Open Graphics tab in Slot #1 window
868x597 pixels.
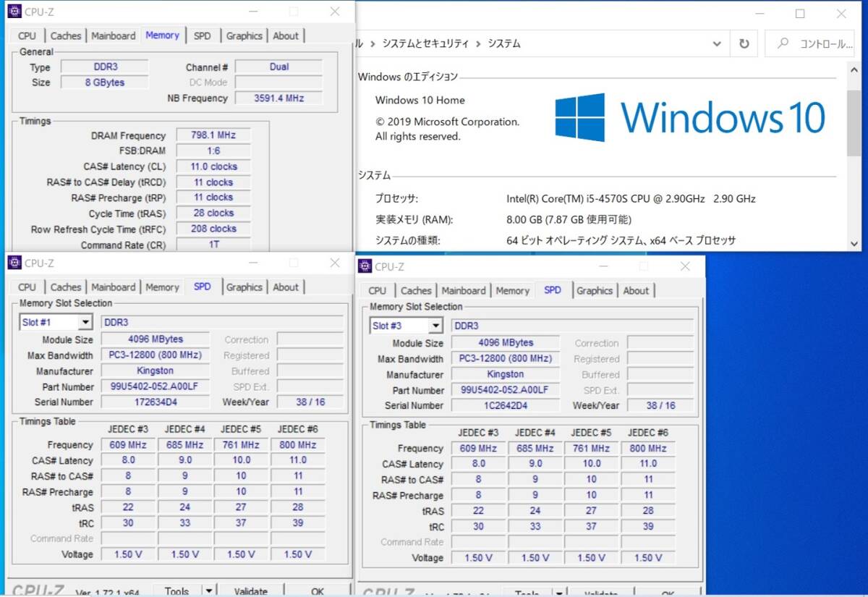tap(244, 287)
